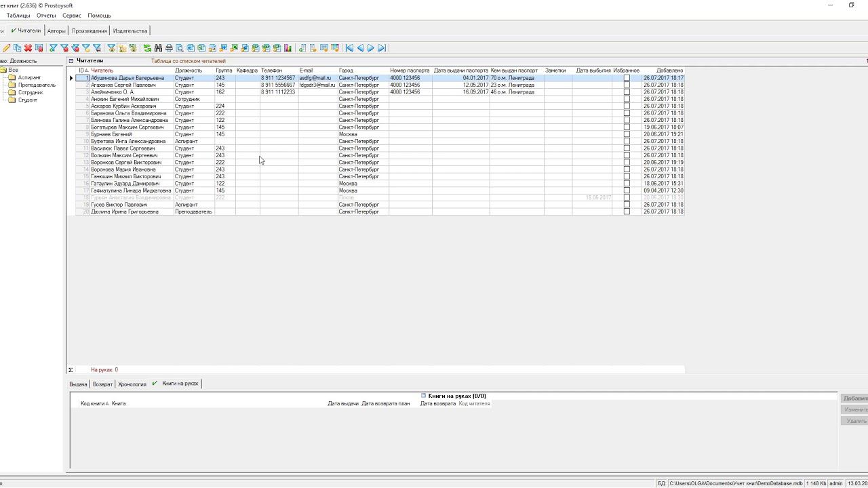Select the Книги на руках tab

point(176,384)
